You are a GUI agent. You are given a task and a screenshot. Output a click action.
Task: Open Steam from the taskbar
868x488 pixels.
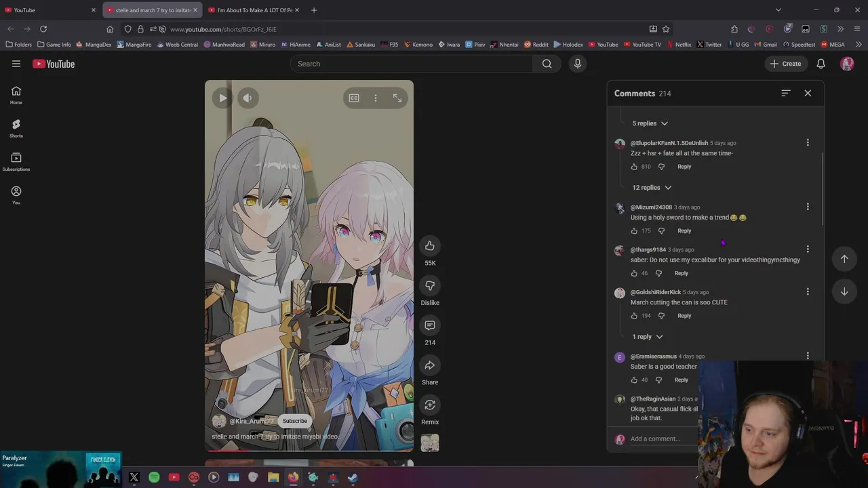click(353, 478)
